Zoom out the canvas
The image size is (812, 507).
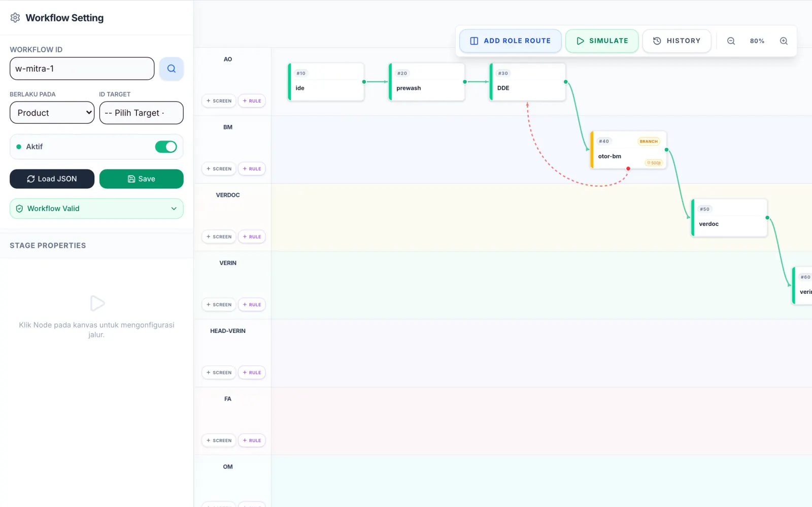click(x=731, y=41)
